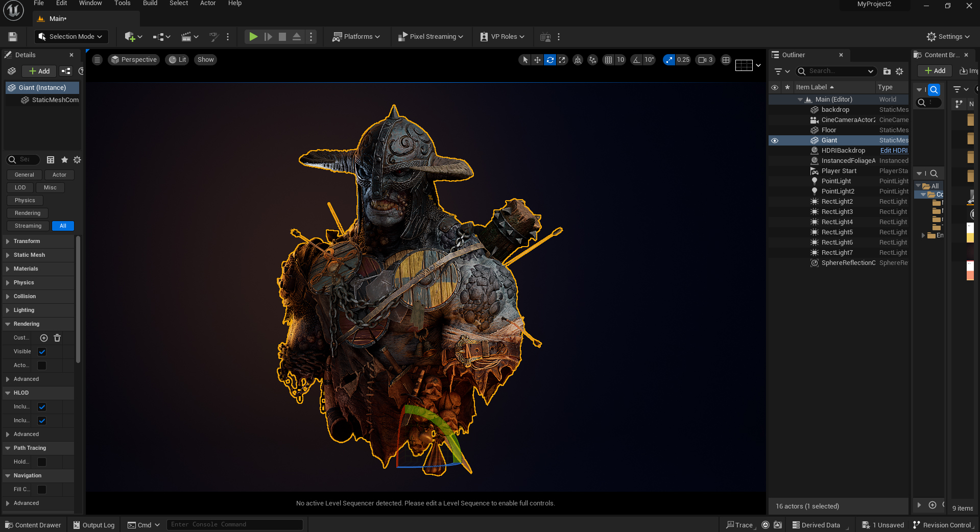Open the viewport options hamburger menu

click(97, 60)
